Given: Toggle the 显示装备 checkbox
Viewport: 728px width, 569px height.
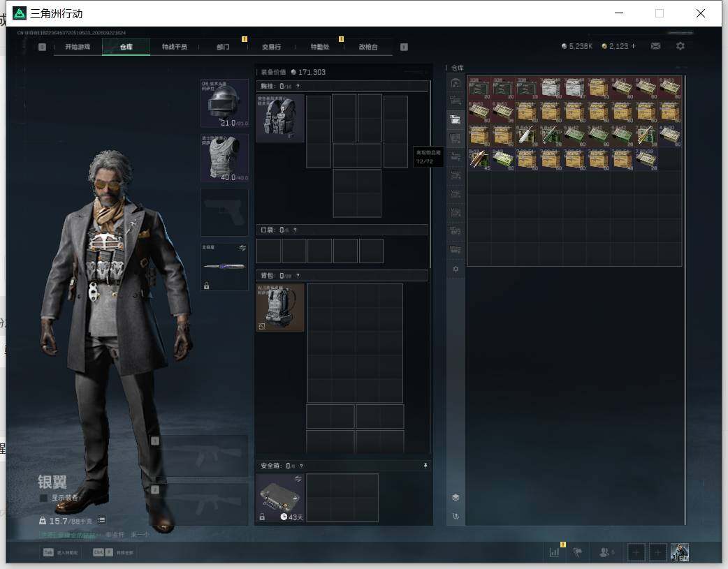Looking at the screenshot, I should pyautogui.click(x=43, y=498).
